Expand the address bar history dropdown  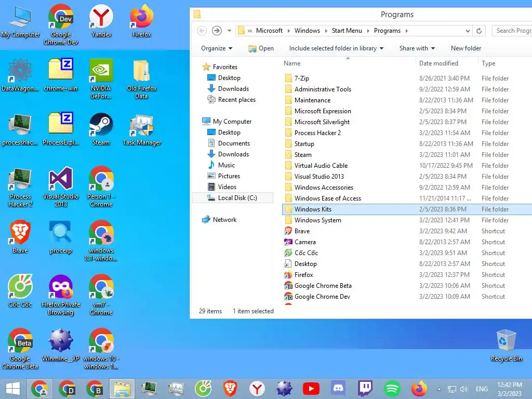click(468, 31)
